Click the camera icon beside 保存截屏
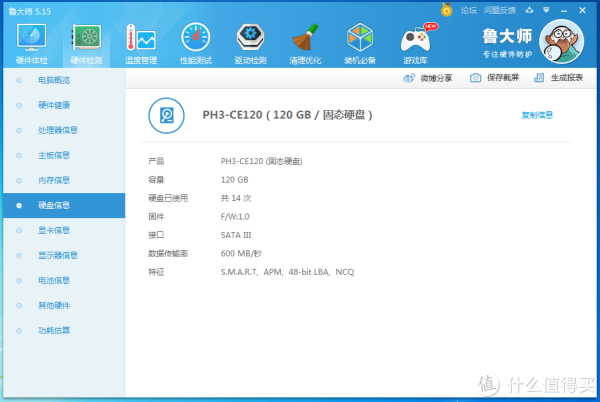The image size is (600, 402). pyautogui.click(x=475, y=78)
